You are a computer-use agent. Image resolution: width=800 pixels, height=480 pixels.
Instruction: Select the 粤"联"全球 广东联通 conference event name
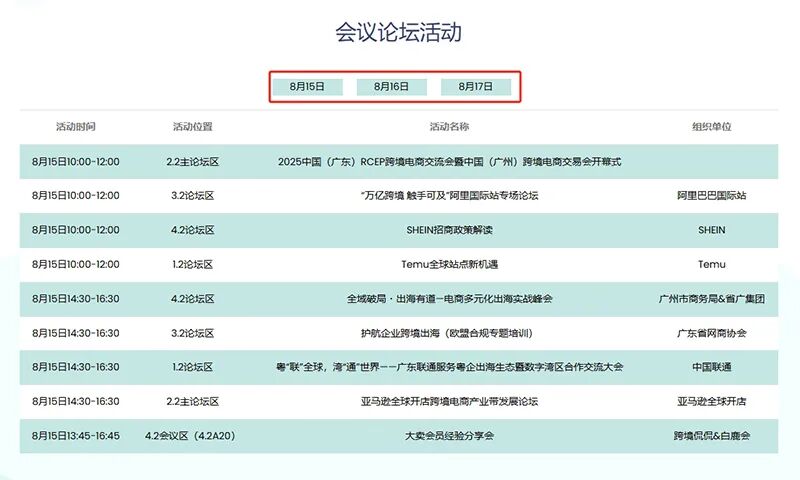click(449, 367)
